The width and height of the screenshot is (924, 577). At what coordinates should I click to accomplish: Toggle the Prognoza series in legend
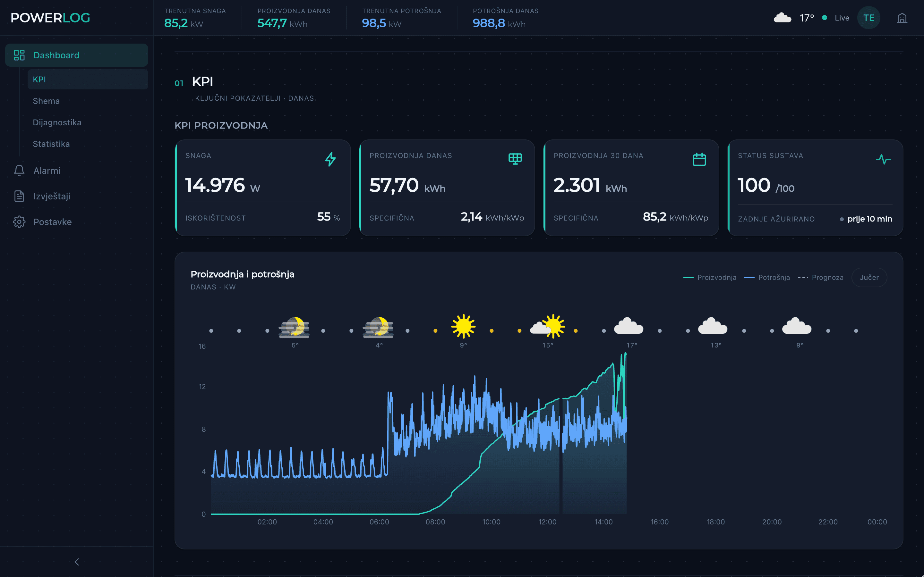(820, 277)
